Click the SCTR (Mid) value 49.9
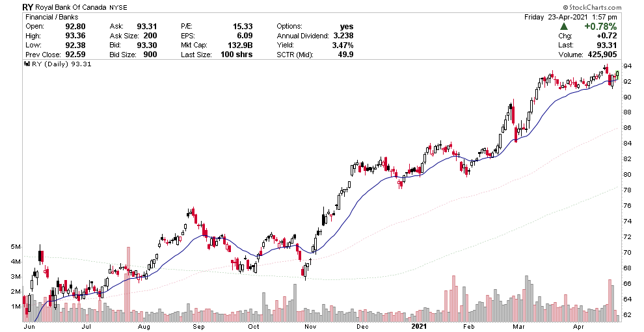 [345, 55]
